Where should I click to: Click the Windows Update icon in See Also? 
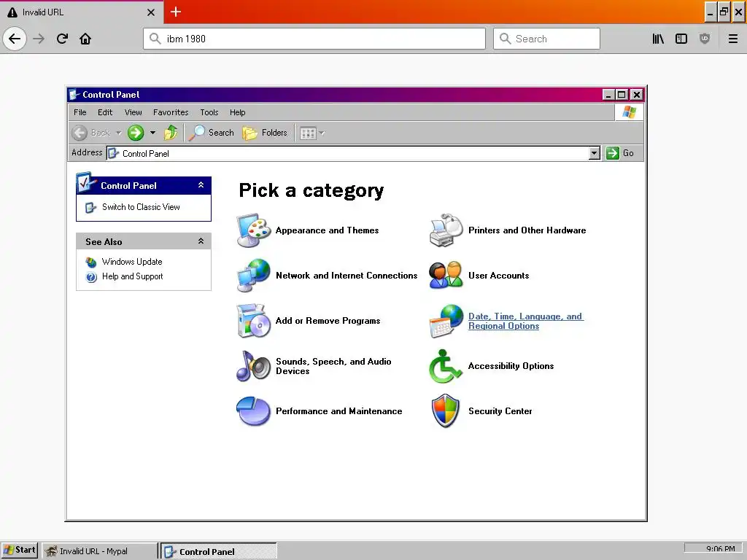click(91, 262)
